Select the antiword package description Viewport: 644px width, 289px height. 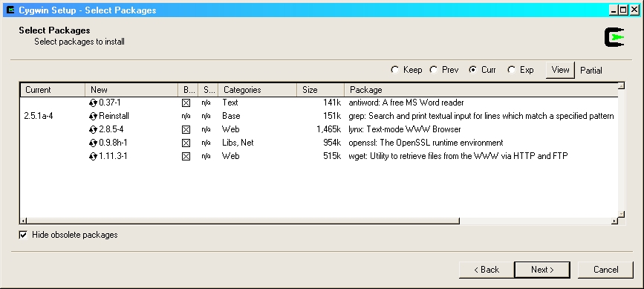click(x=406, y=103)
